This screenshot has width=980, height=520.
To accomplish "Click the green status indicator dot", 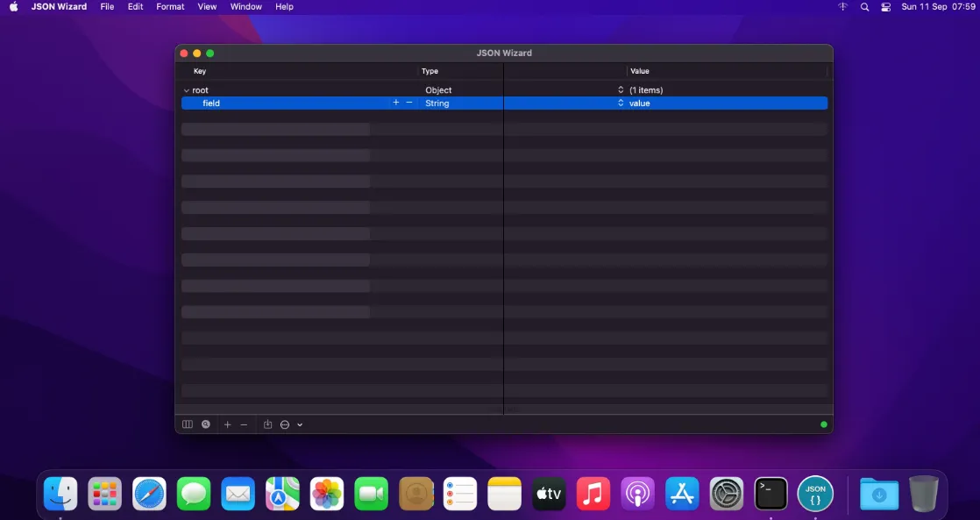I will pyautogui.click(x=824, y=424).
